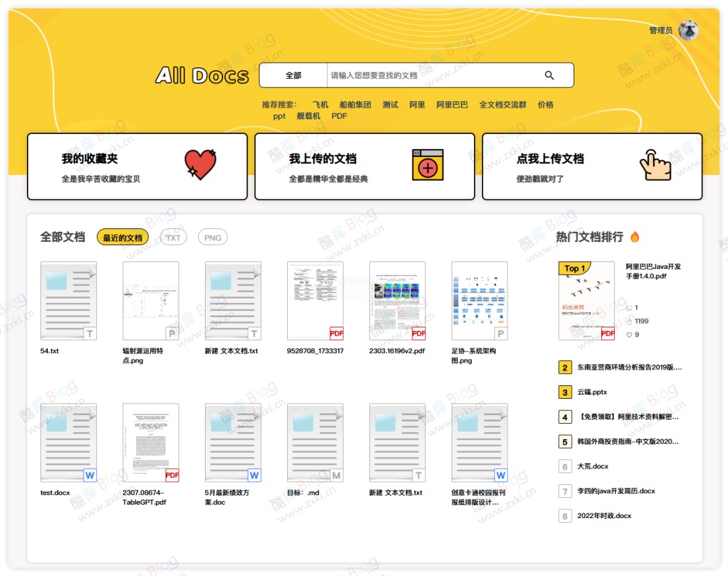
Task: Click the PDF badge on 2303.16196v2.pdf thumbnail
Action: coord(418,333)
